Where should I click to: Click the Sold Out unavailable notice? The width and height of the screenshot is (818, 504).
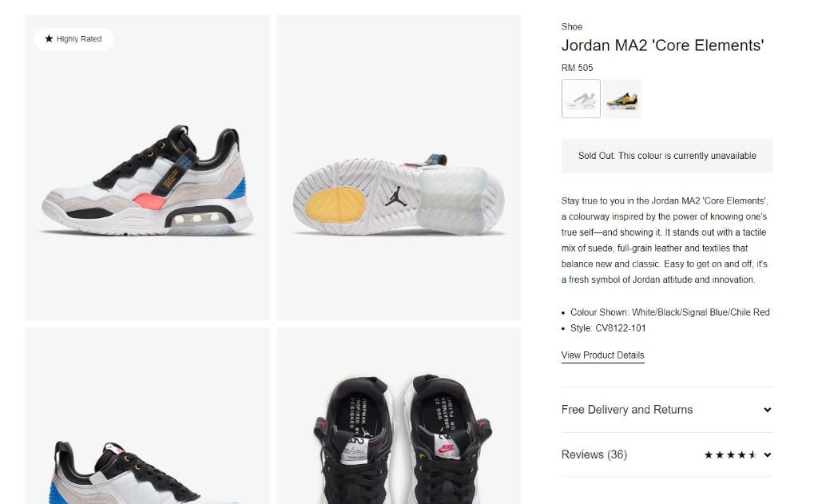(667, 156)
